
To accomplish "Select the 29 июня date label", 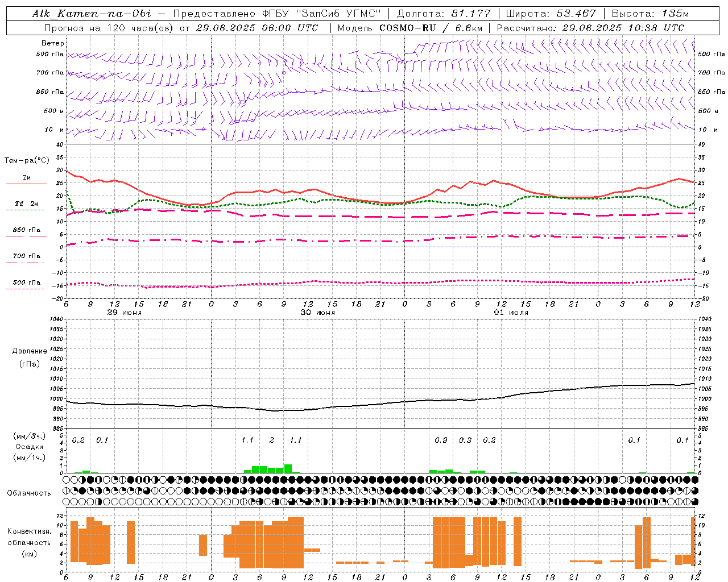I will click(125, 313).
